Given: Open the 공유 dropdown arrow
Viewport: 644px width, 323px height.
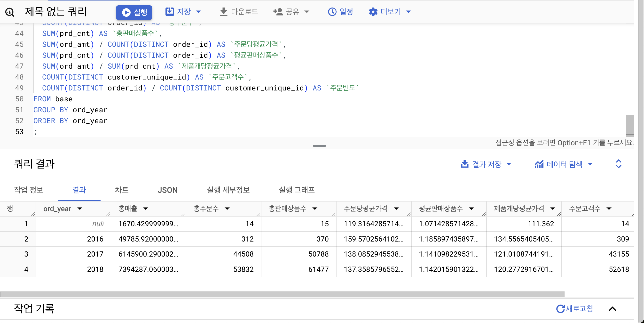Looking at the screenshot, I should point(307,12).
